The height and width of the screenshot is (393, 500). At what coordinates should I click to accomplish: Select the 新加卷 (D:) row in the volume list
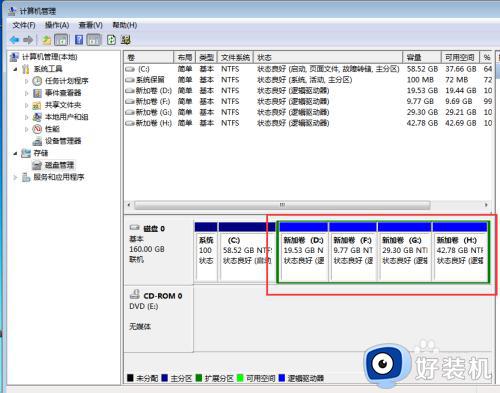[308, 91]
